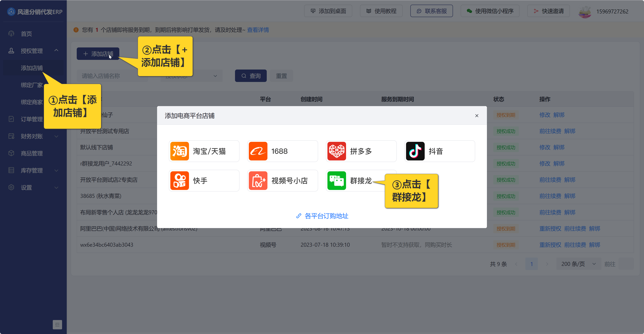Image resolution: width=644 pixels, height=334 pixels.
Task: Choose the 1688 platform icon
Action: coord(258,151)
